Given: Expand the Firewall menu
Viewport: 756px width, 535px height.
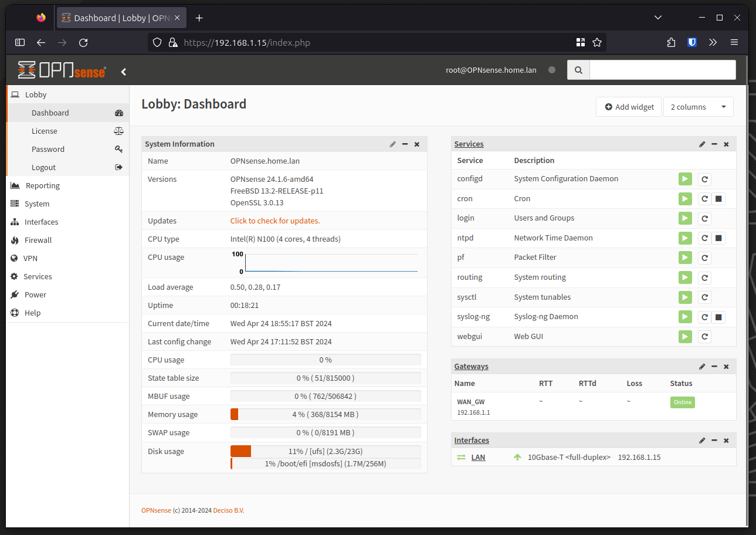Looking at the screenshot, I should click(67, 240).
